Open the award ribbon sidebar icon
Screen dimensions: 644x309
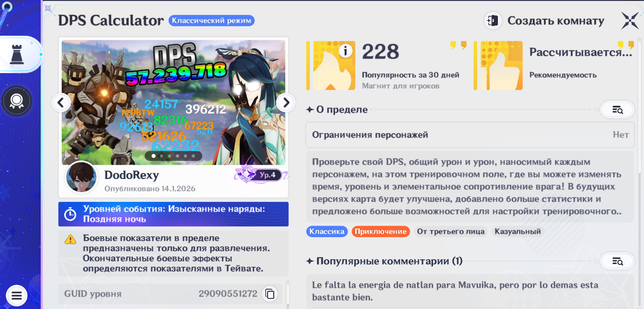(17, 101)
